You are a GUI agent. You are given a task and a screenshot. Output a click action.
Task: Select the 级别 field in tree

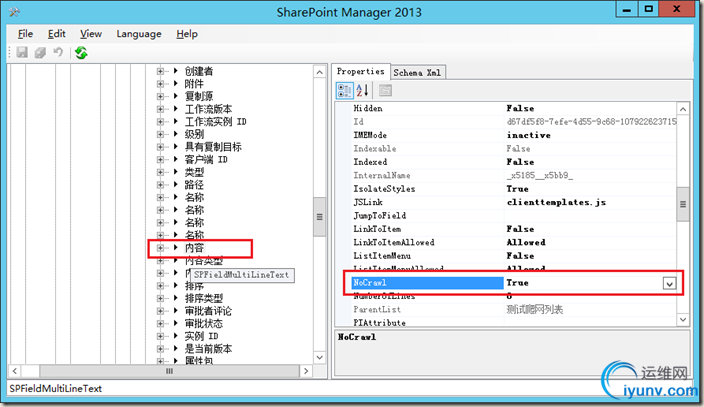coord(194,134)
